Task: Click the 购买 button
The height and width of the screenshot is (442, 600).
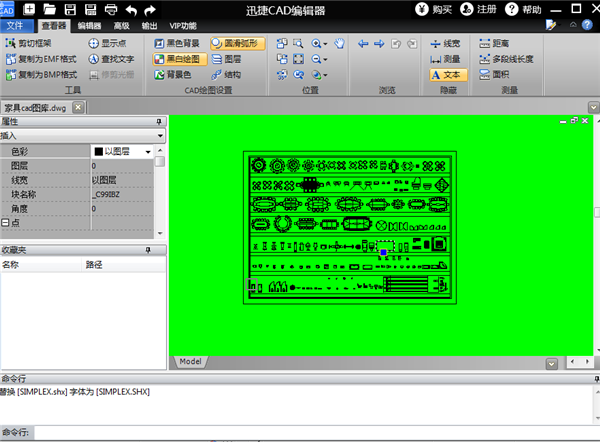Action: [434, 9]
